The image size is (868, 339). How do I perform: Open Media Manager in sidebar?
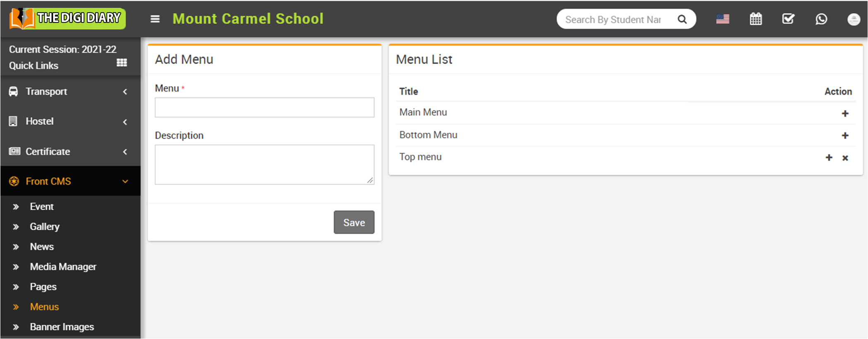[63, 267]
